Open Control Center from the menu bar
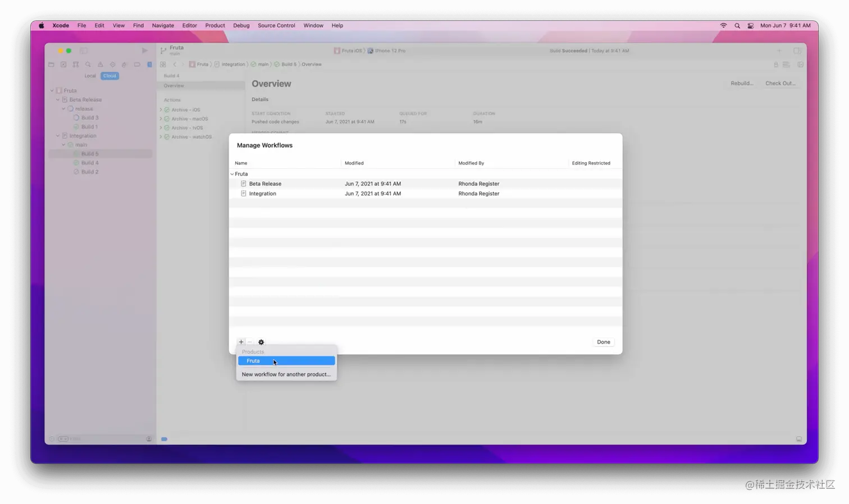Screen dimensions: 849x504 (x=751, y=25)
